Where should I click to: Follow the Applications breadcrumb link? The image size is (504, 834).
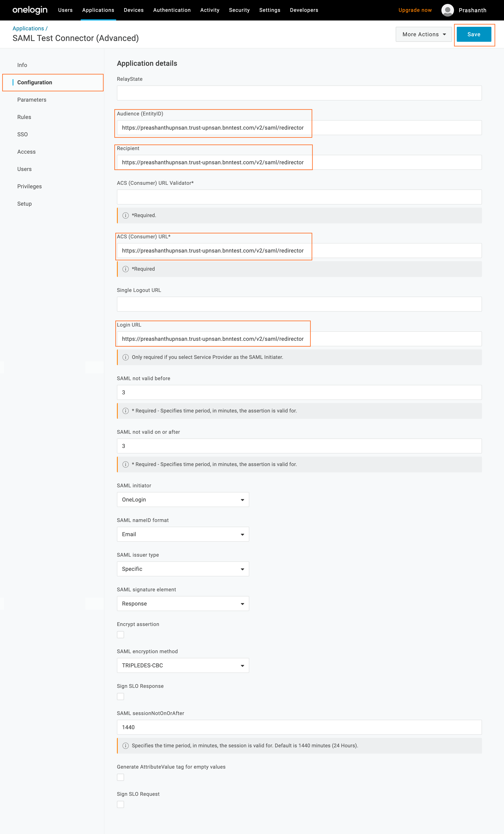point(28,28)
